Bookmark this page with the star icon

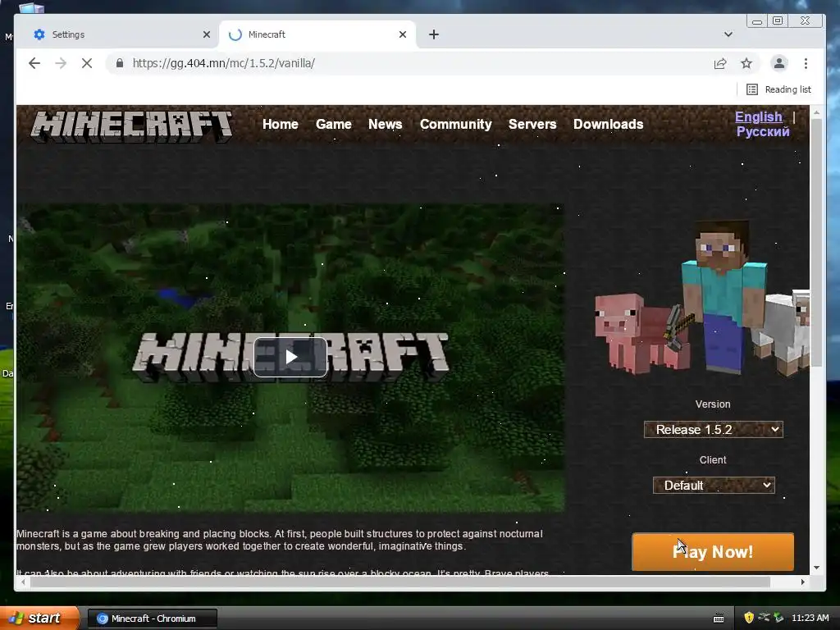point(746,63)
